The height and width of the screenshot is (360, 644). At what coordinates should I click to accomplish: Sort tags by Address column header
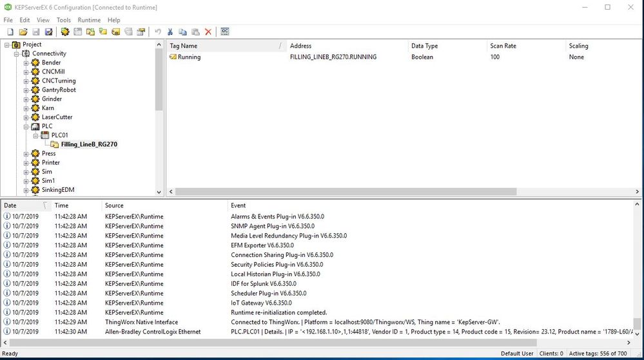[x=347, y=46]
